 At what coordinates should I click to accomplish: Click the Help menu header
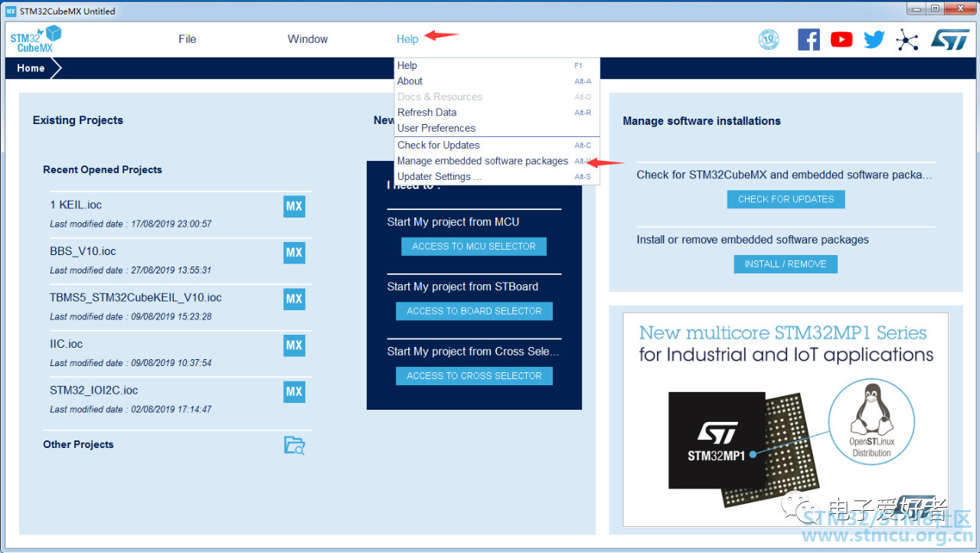(x=407, y=39)
